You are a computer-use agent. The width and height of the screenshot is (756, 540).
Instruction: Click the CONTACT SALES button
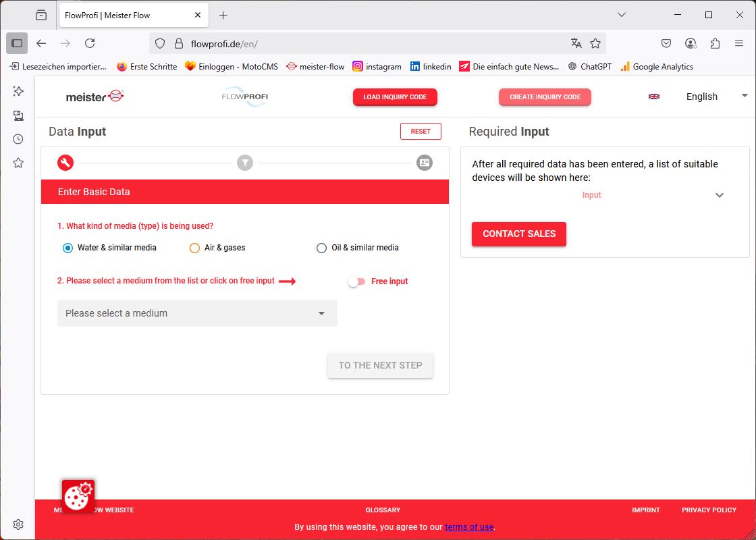[518, 234]
